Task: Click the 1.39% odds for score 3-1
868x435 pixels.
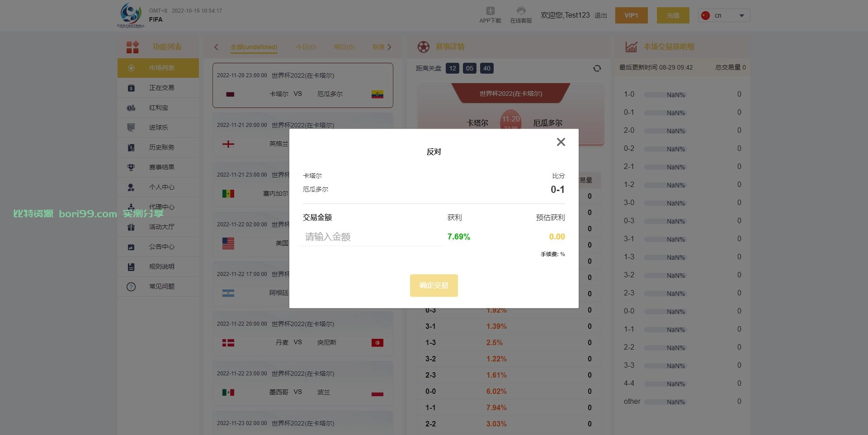Action: 496,326
